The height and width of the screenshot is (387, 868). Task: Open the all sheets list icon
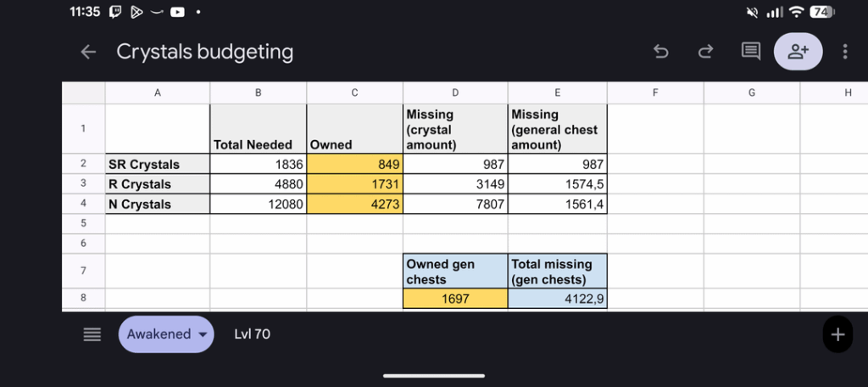pyautogui.click(x=92, y=334)
